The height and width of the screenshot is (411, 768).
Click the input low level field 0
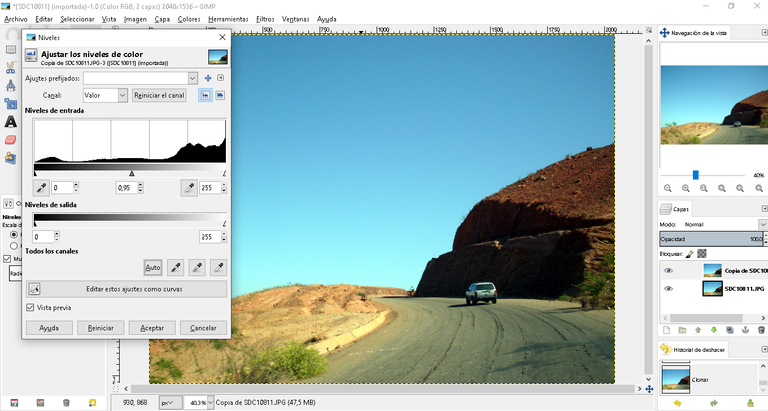click(x=62, y=188)
